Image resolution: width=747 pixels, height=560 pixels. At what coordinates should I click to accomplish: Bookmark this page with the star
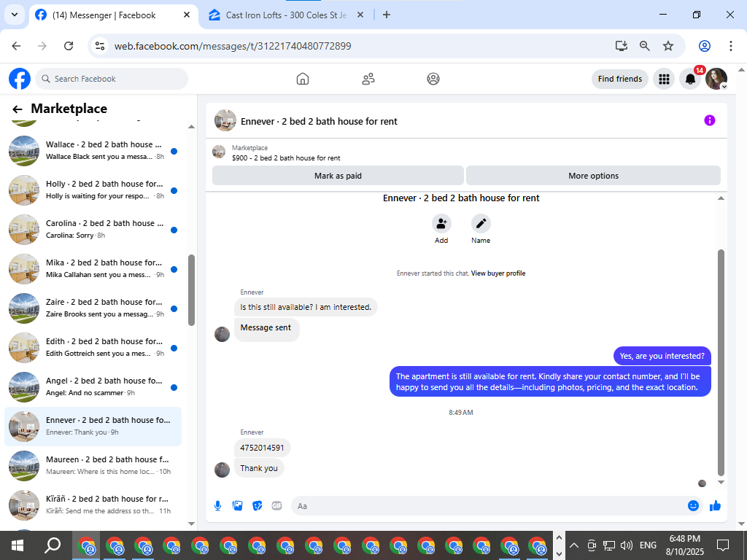click(668, 46)
